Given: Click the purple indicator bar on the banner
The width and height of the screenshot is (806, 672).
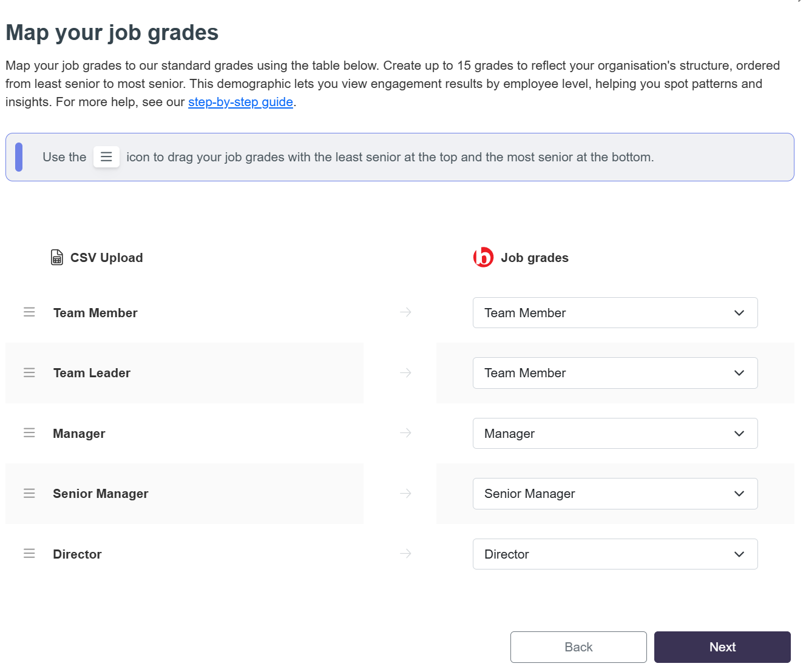Looking at the screenshot, I should click(19, 156).
